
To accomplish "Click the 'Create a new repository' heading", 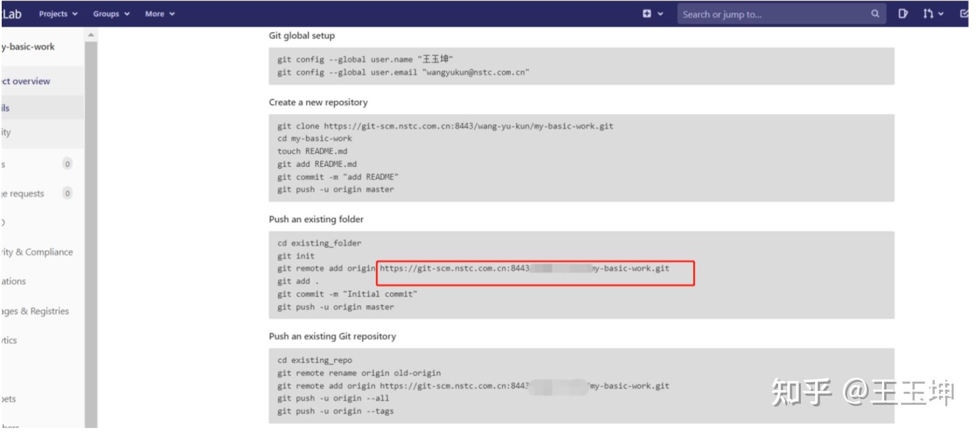I will [318, 102].
